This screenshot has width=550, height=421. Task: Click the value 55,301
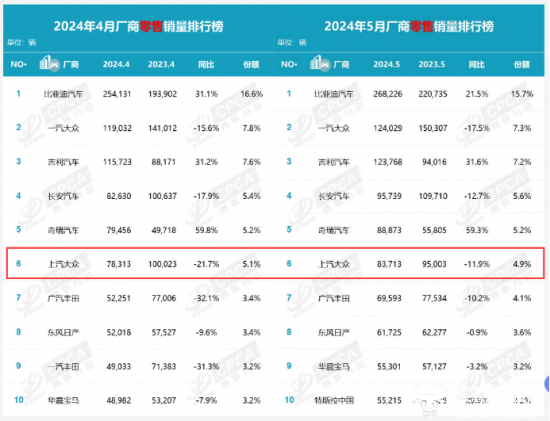[389, 367]
